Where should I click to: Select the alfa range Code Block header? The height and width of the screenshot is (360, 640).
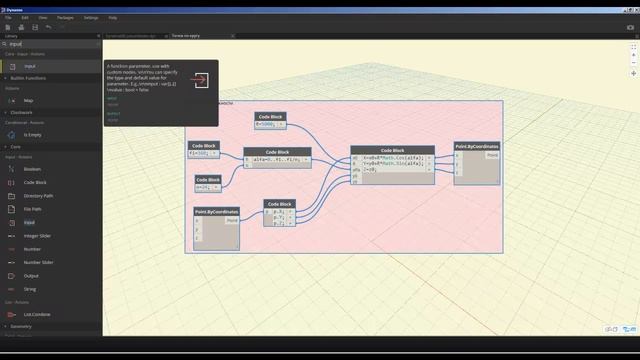pyautogui.click(x=277, y=152)
